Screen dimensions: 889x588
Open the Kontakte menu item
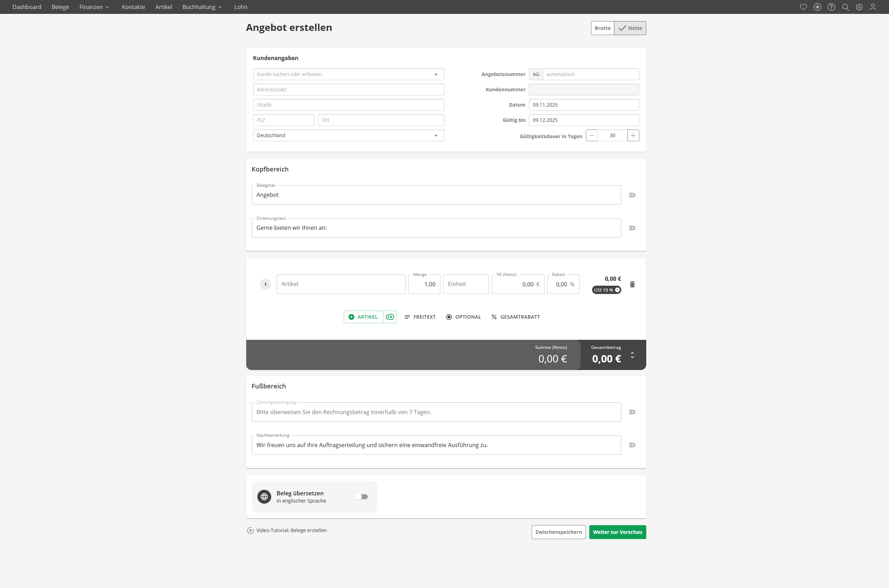(133, 7)
